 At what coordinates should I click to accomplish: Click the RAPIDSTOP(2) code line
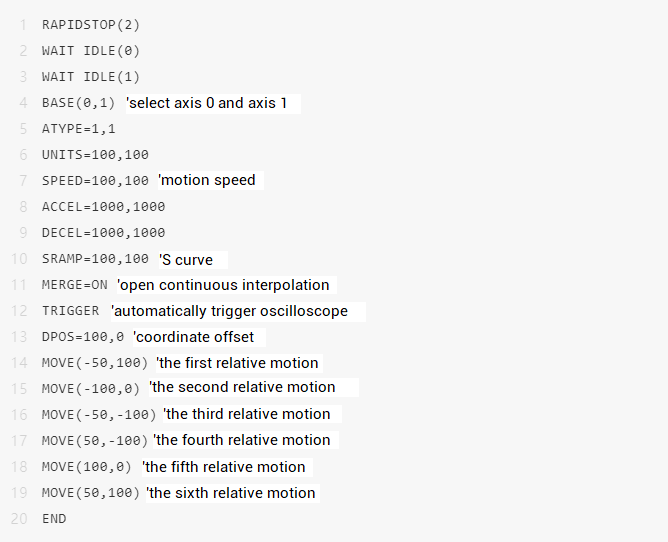[83, 23]
